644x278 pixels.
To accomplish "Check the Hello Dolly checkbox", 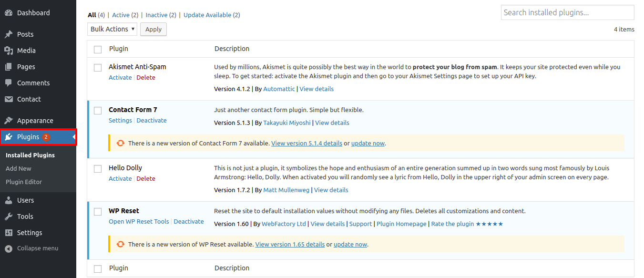I will point(98,169).
